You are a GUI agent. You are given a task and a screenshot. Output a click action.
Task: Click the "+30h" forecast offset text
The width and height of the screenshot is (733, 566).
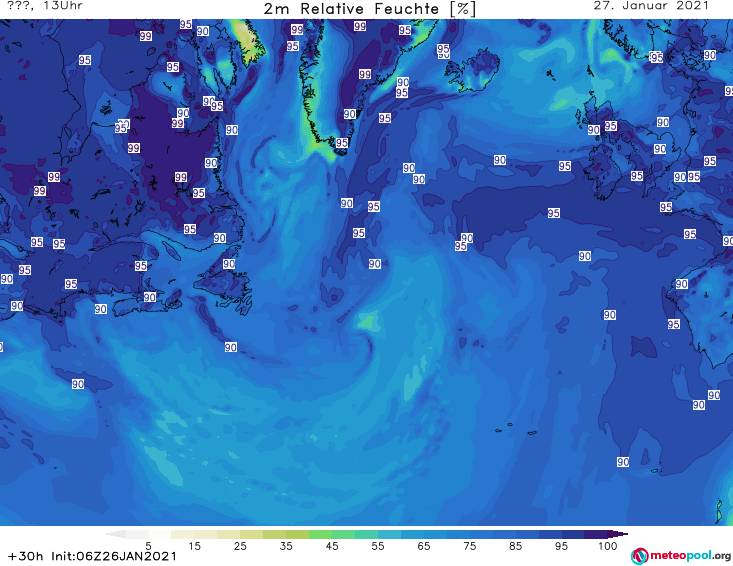tap(26, 556)
